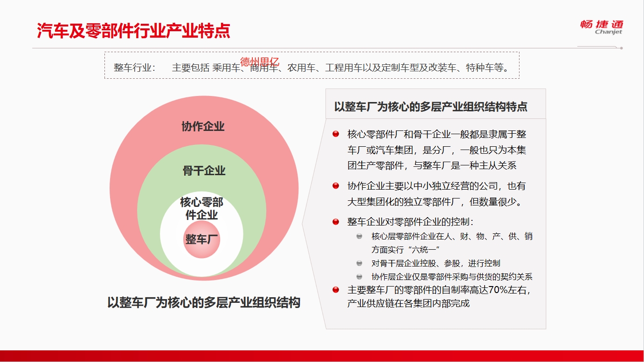The image size is (644, 362).
Task: Select the slide title 汽车及零部件行业产业特点
Action: tap(134, 31)
